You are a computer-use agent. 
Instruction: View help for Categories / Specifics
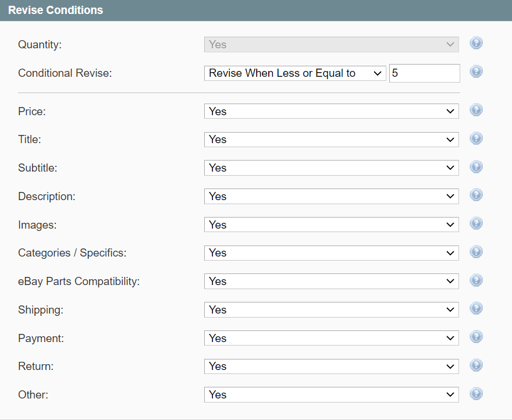(x=476, y=252)
